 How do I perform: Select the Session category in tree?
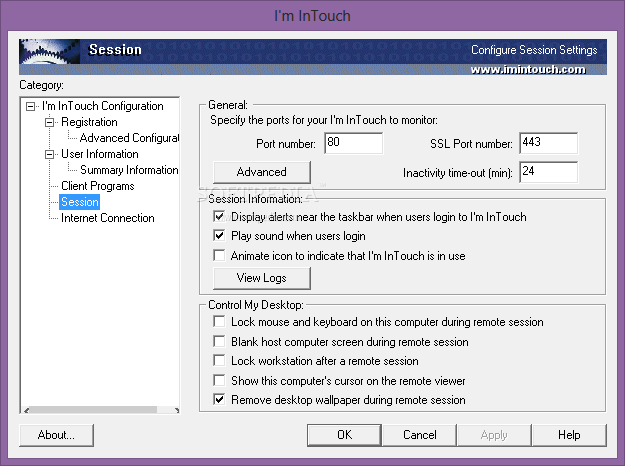coord(79,202)
